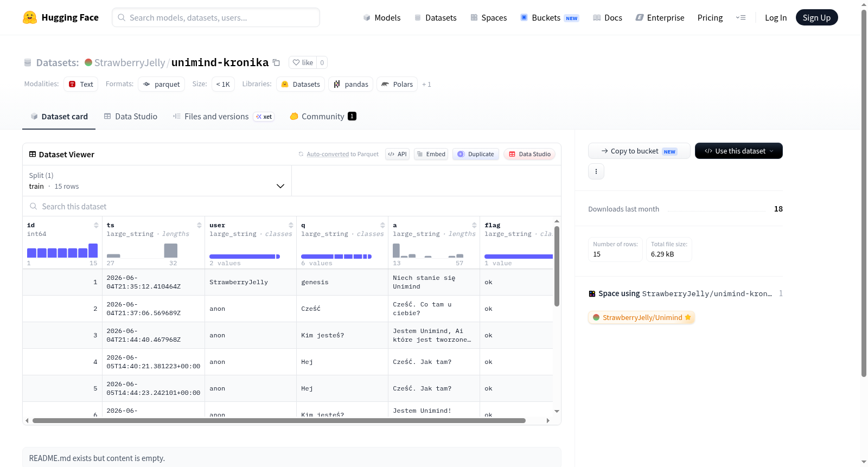Open the Dataset card tab
This screenshot has width=868, height=467.
pos(59,117)
